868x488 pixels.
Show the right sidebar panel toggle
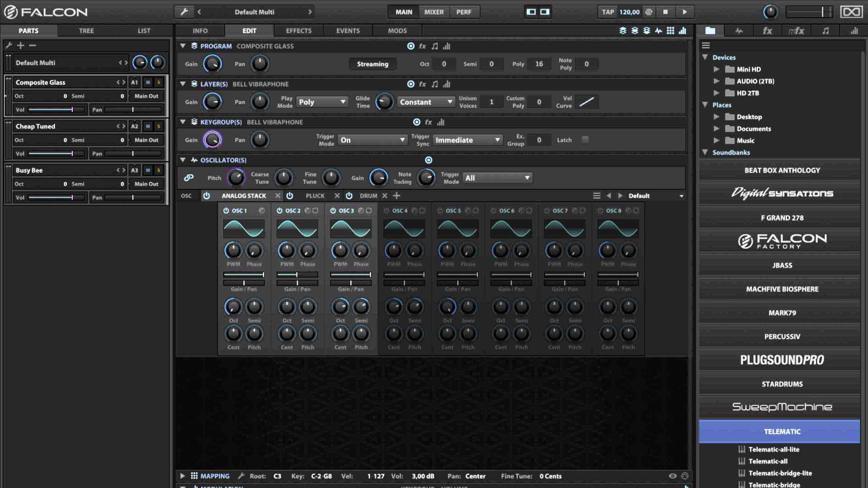point(545,12)
